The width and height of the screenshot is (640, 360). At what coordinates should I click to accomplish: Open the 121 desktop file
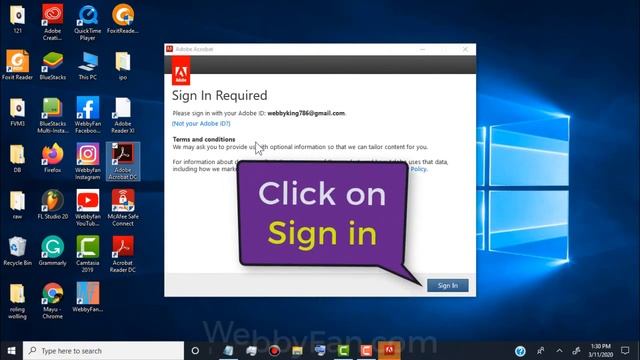pos(17,19)
